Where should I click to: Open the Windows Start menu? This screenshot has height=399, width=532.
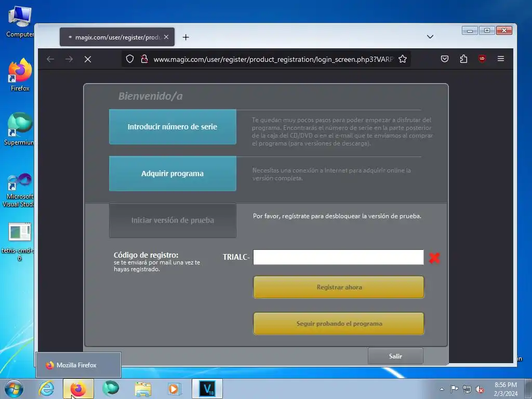[14, 389]
